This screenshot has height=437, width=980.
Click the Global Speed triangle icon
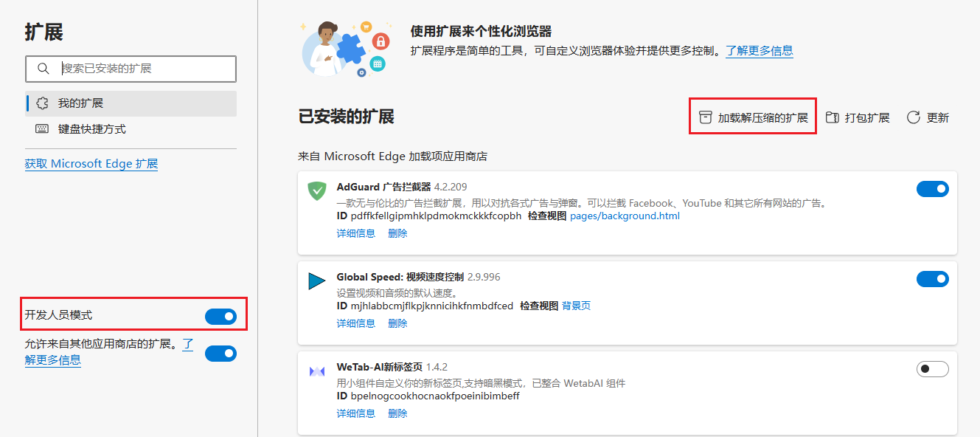coord(317,281)
